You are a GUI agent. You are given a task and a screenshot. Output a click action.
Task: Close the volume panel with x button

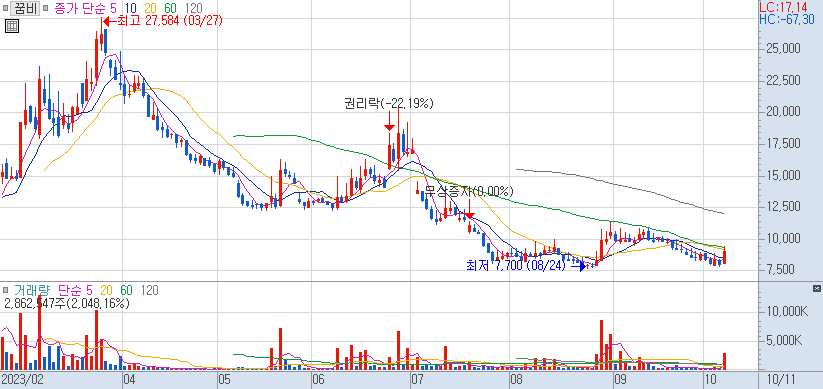click(x=816, y=289)
